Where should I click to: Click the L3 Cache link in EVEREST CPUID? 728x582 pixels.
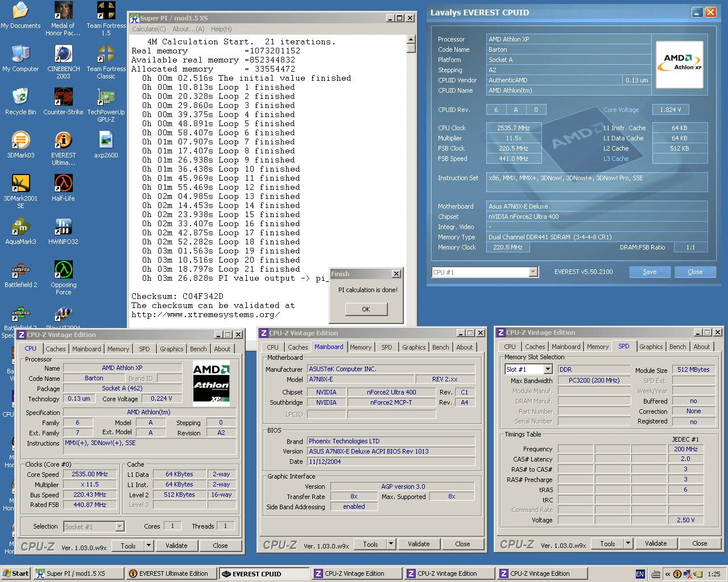point(616,159)
